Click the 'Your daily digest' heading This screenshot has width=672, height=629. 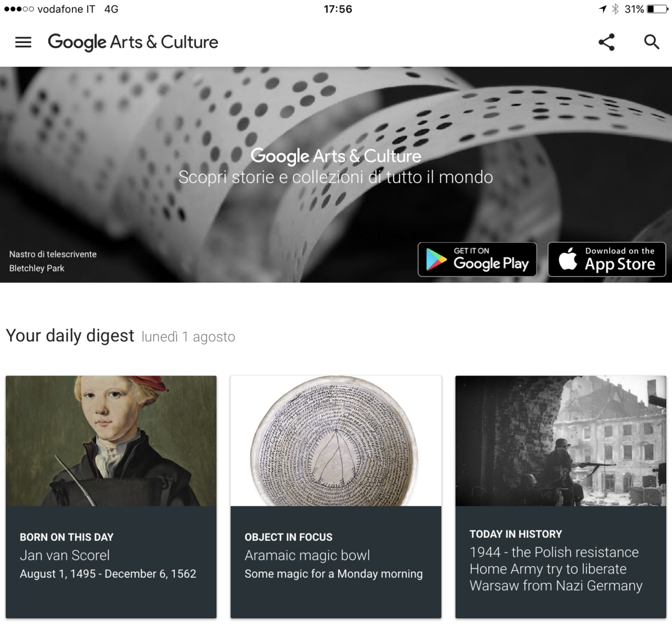coord(70,335)
